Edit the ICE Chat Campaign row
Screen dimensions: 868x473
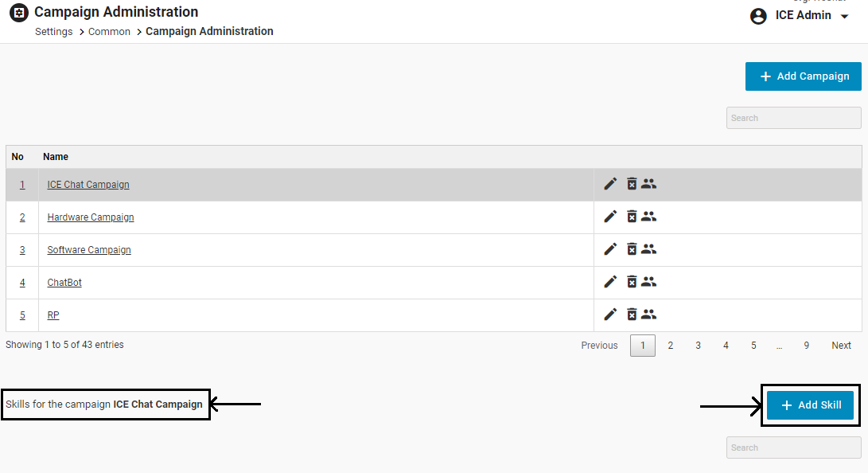click(610, 184)
